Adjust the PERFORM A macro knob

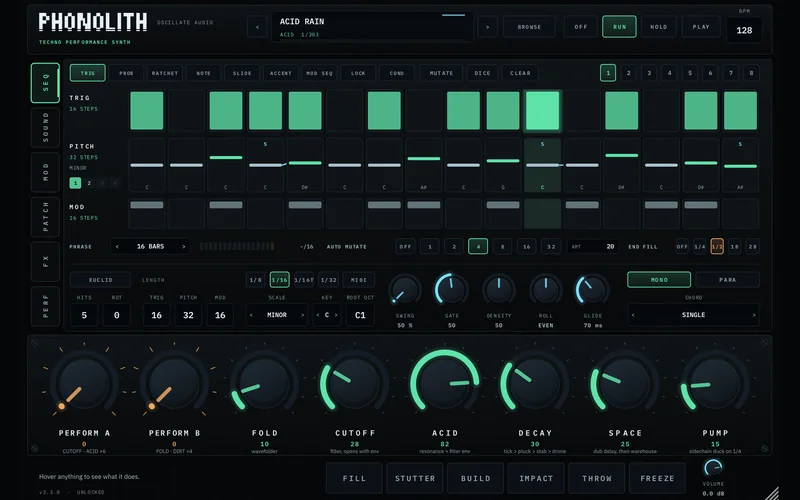click(84, 383)
